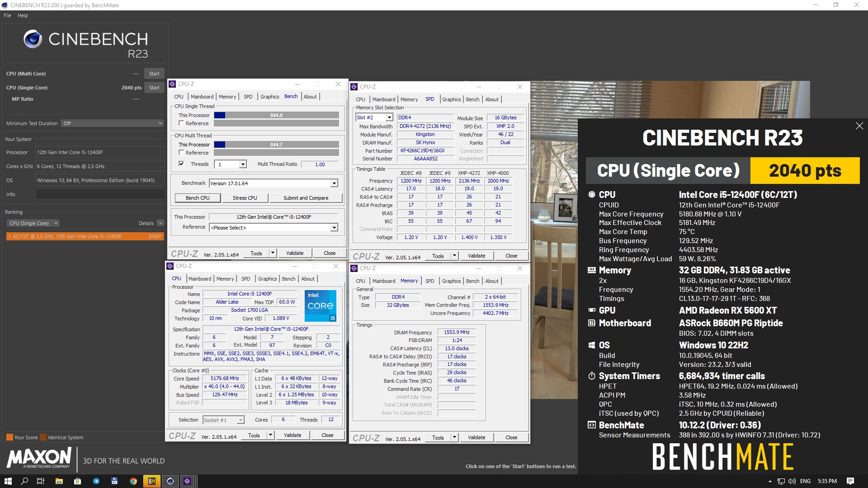
Task: Click CPU-Z SPD window title icon
Action: click(x=354, y=87)
